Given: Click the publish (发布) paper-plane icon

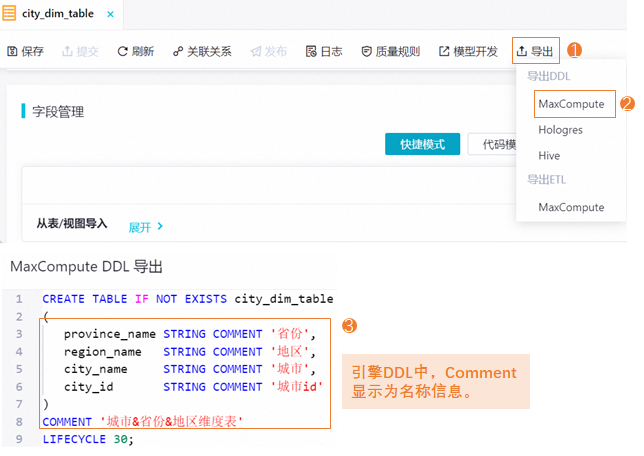Looking at the screenshot, I should [256, 51].
